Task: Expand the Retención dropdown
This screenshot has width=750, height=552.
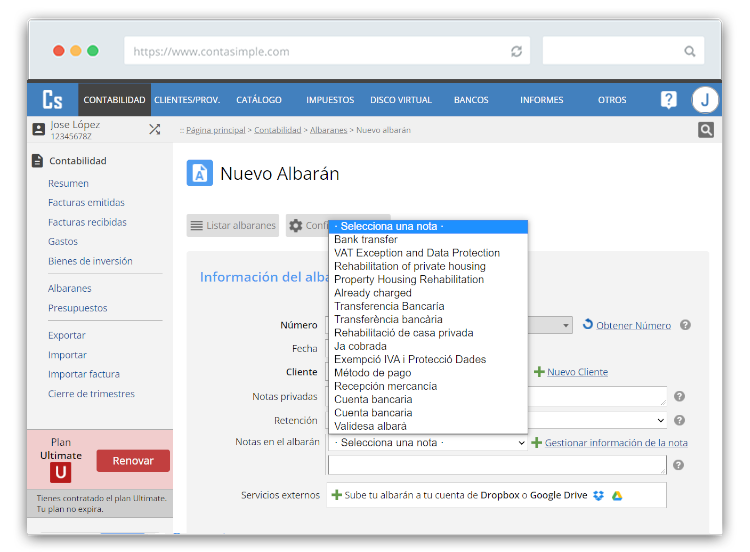Action: (660, 421)
